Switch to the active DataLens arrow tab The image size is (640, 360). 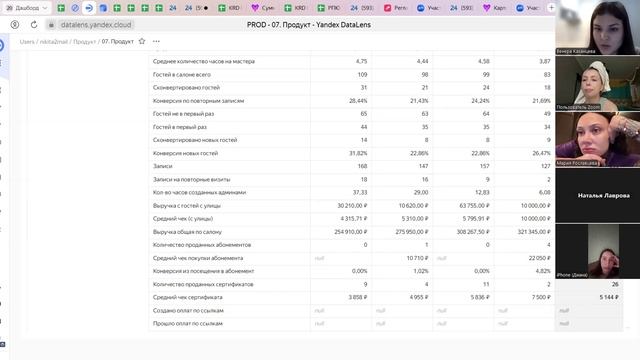(x=89, y=8)
